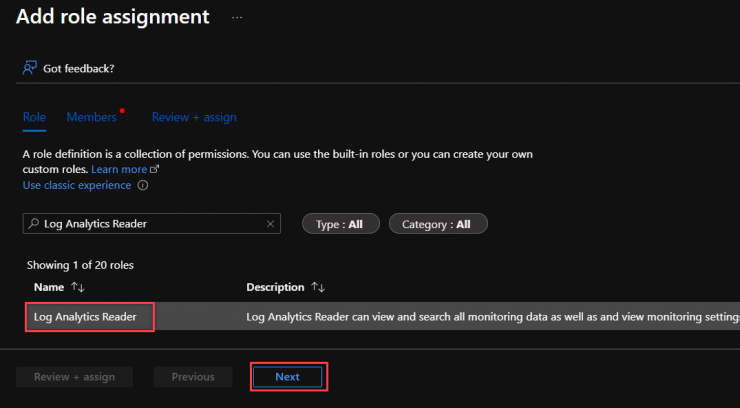
Task: Focus the Log Analytics Reader search field
Action: click(150, 224)
